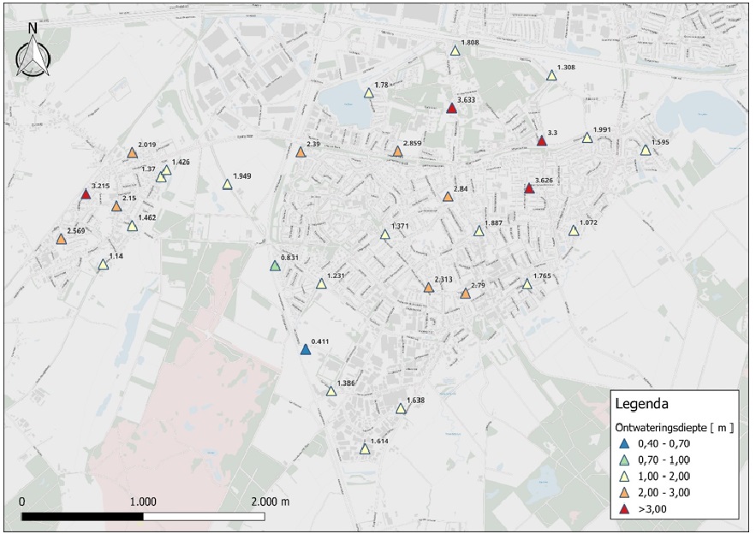Click the red triangle marker labeled 3.633
The height and width of the screenshot is (540, 756).
(452, 108)
